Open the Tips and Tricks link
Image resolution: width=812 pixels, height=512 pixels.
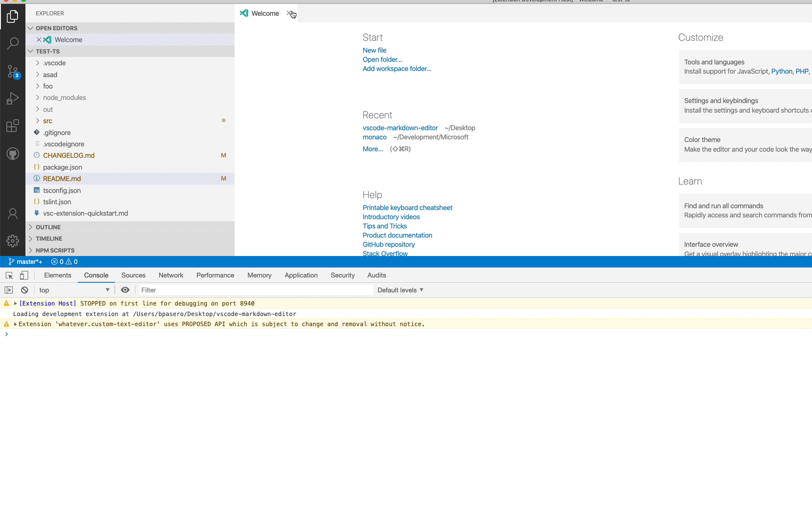385,226
